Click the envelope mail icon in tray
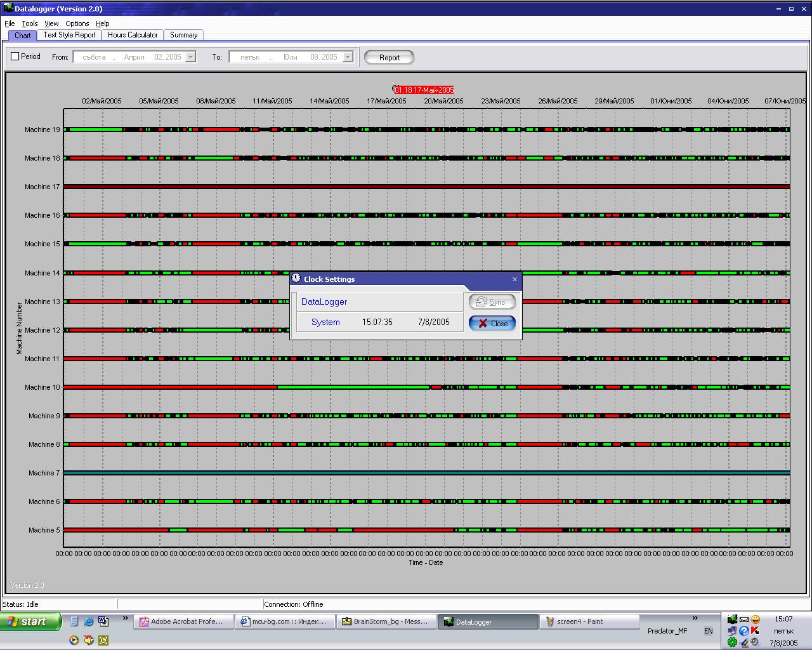The width and height of the screenshot is (812, 650). [x=744, y=620]
